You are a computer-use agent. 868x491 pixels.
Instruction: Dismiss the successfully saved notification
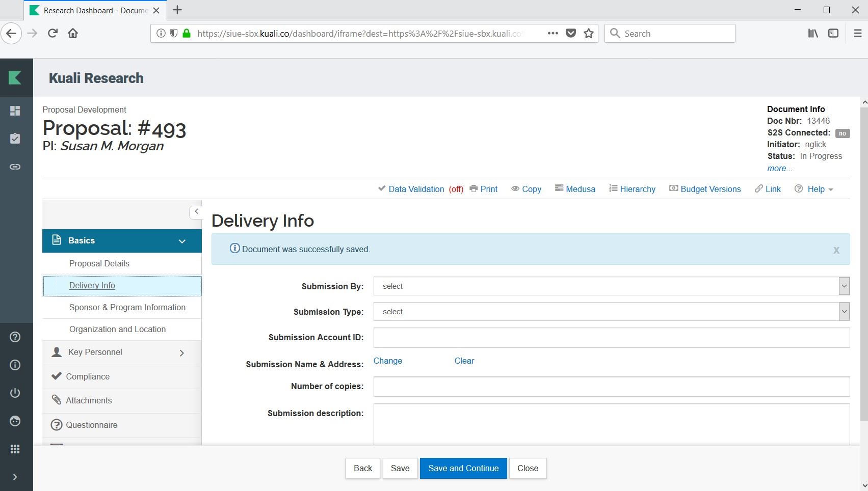(836, 250)
